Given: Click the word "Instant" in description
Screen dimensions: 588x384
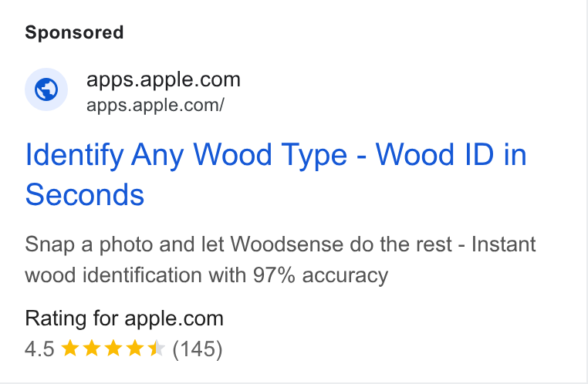Looking at the screenshot, I should click(x=503, y=244).
